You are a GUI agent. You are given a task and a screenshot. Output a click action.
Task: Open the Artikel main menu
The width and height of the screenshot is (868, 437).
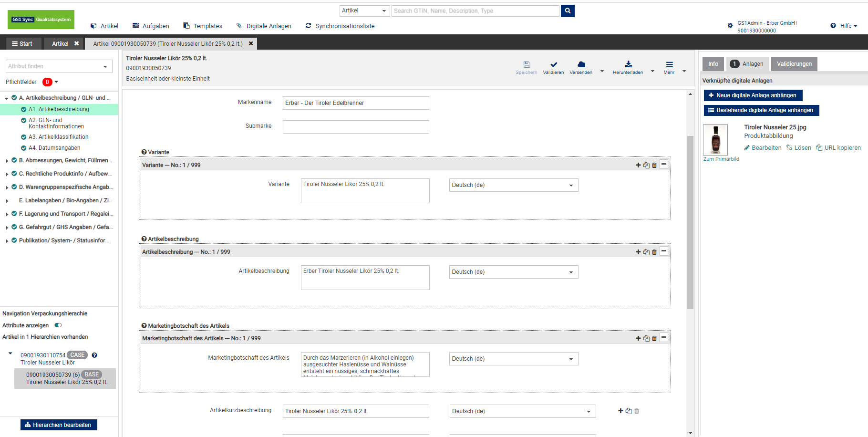(x=104, y=26)
